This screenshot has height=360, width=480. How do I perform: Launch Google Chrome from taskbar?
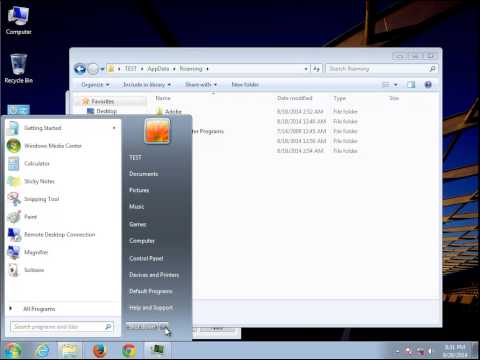[129, 350]
